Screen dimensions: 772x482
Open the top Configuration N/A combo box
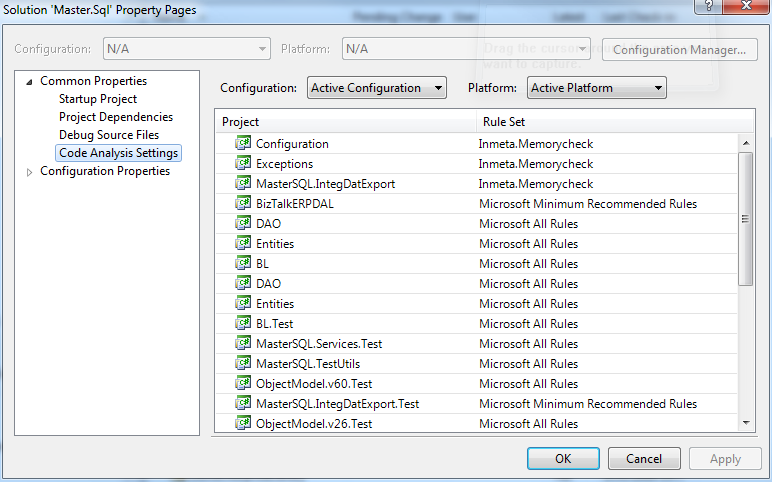tap(187, 49)
